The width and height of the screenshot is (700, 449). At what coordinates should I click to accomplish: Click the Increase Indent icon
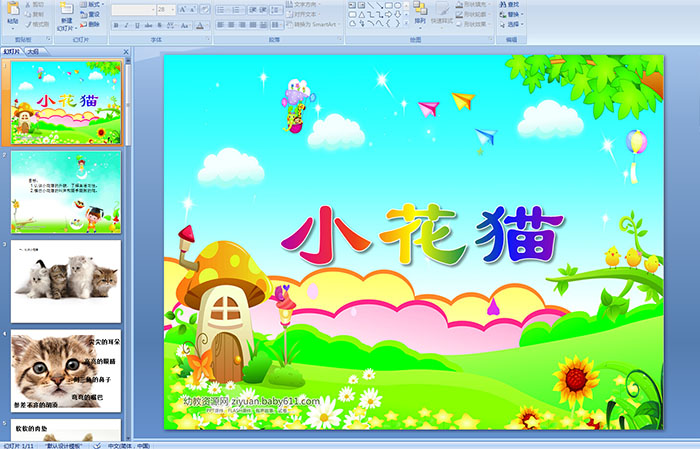click(x=264, y=10)
